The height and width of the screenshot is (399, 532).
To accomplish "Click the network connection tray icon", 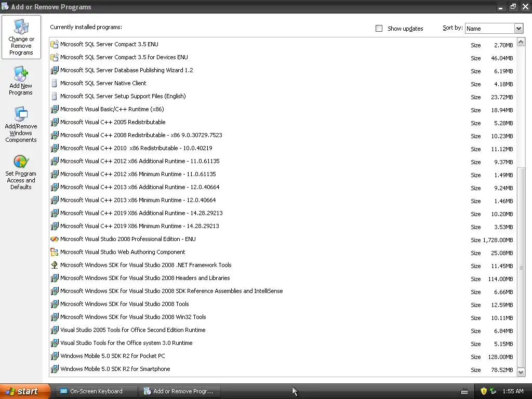I will point(494,391).
